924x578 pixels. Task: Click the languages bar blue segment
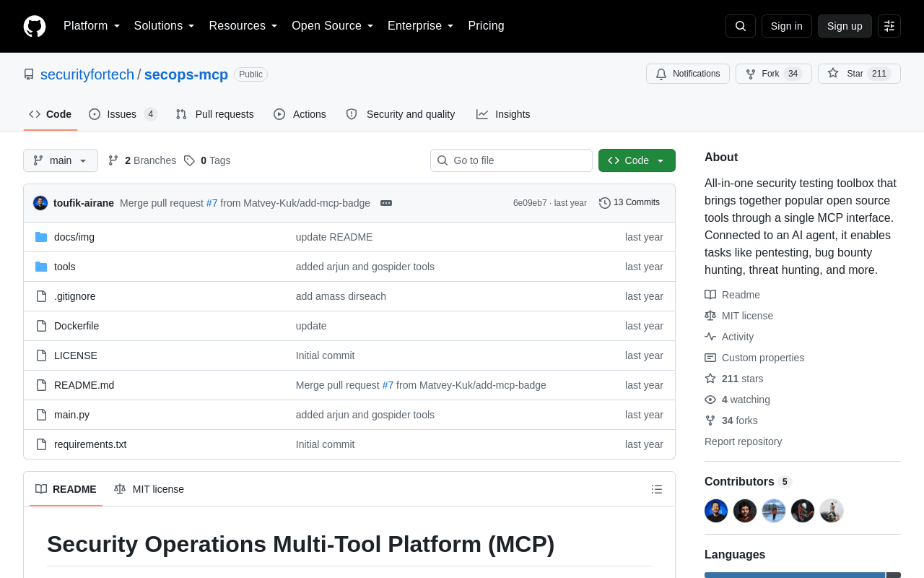click(795, 575)
